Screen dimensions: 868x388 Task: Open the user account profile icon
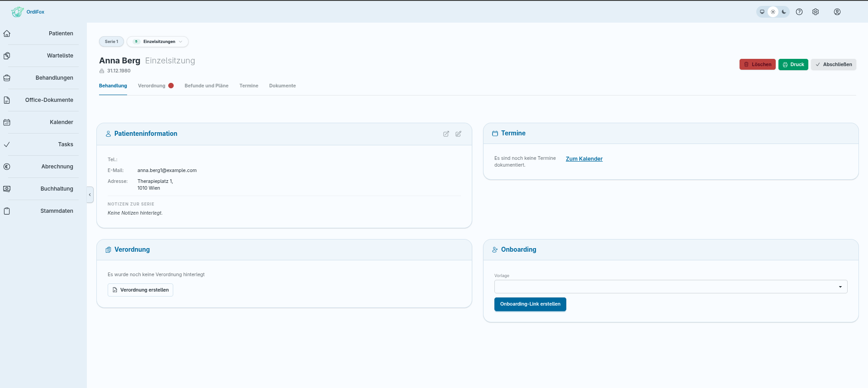[x=837, y=12]
